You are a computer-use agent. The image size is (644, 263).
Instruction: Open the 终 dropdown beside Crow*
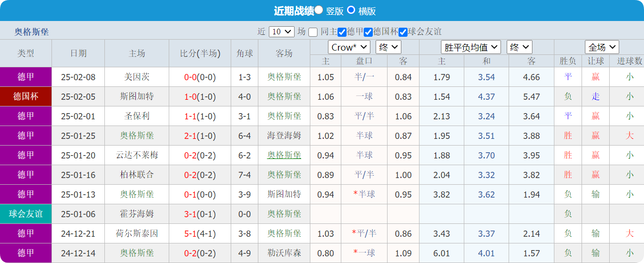point(388,47)
